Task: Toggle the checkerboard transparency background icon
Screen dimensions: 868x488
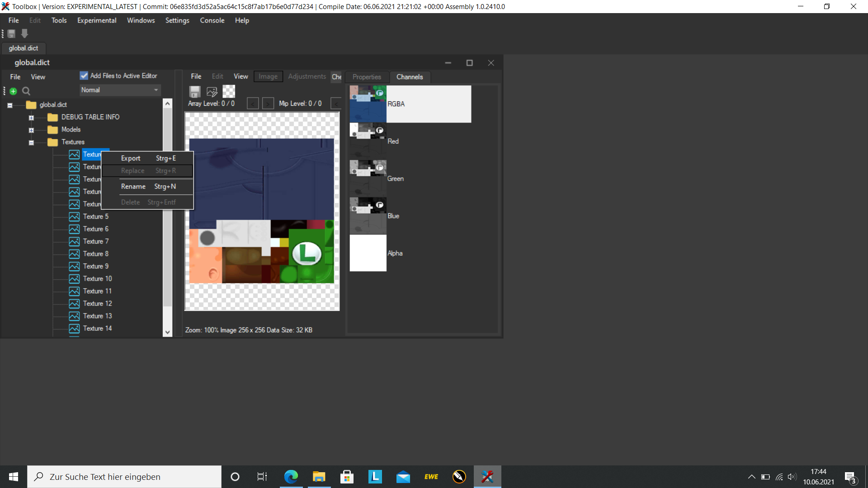Action: point(229,91)
